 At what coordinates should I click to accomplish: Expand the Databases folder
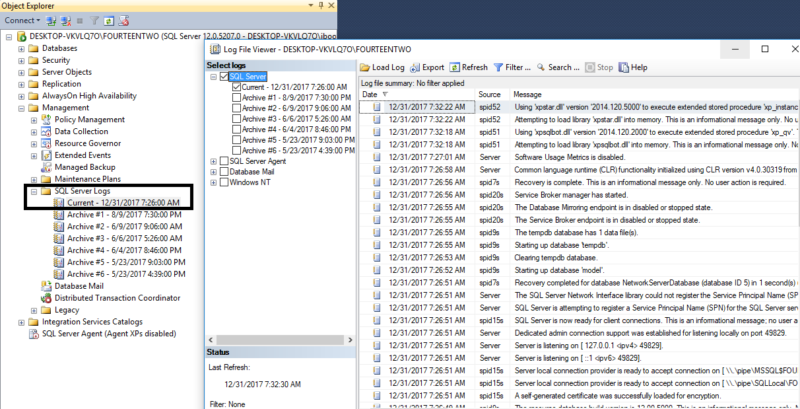[21, 48]
